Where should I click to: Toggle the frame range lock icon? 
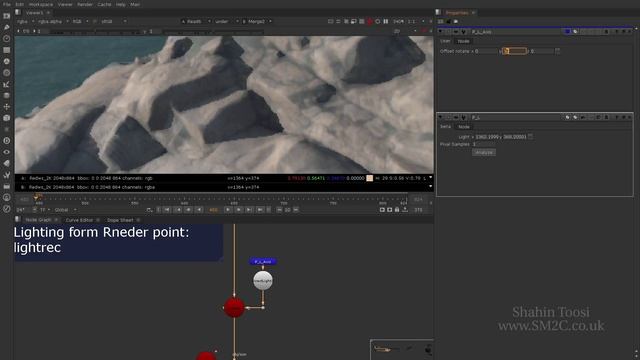pyautogui.click(x=397, y=209)
